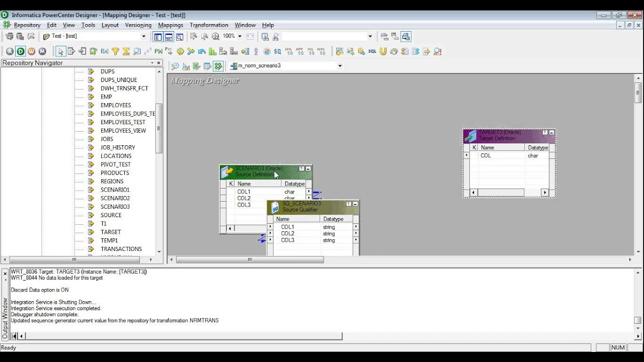Choose the XML SQ transformation icon
Image resolution: width=644 pixels, height=362 pixels.
(x=289, y=51)
